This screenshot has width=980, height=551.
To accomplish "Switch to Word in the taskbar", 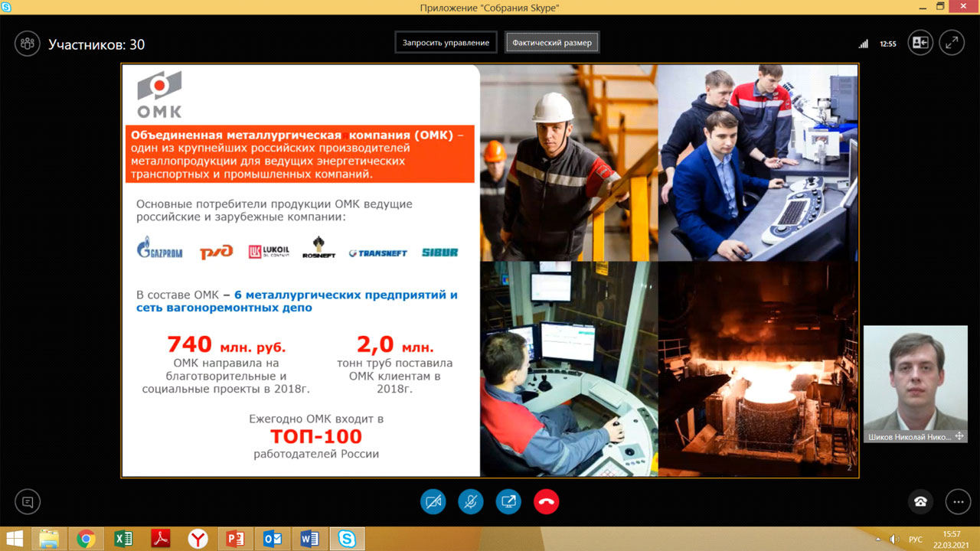I will tap(309, 539).
